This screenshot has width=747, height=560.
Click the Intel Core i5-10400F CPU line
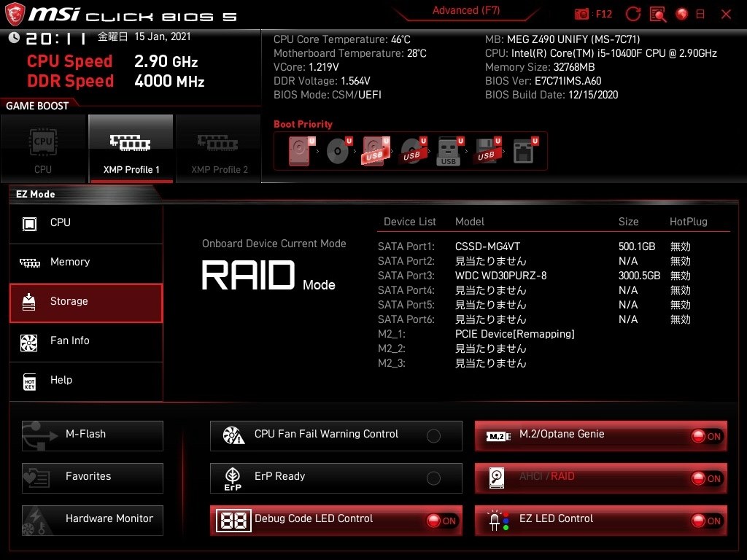click(601, 53)
